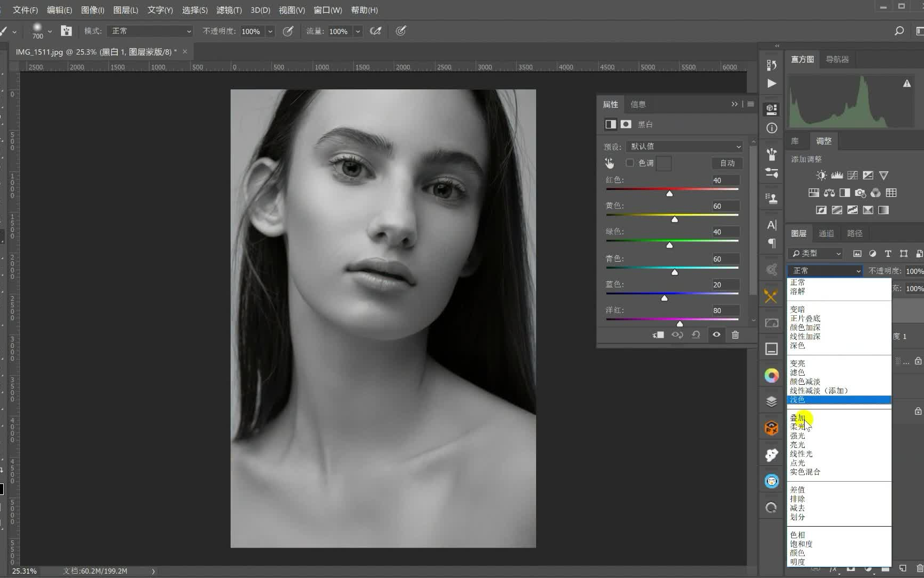Click the 蓝色 value input field
This screenshot has height=578, width=924.
(x=725, y=285)
